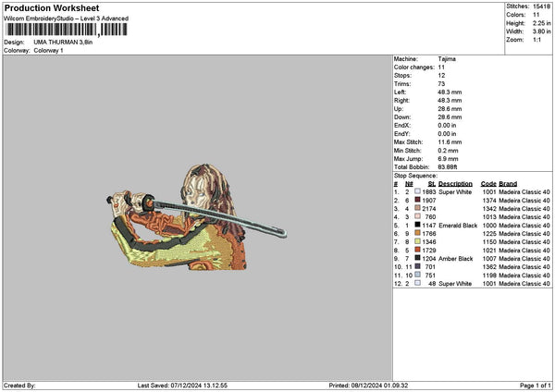Click the Trims value '73'
Image resolution: width=555 pixels, height=392 pixels.
click(x=441, y=84)
